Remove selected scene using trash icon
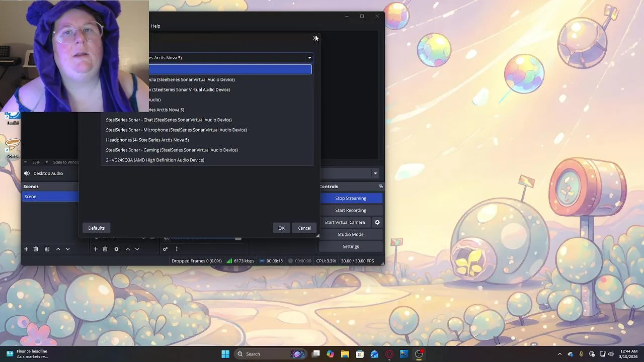 coord(36,249)
